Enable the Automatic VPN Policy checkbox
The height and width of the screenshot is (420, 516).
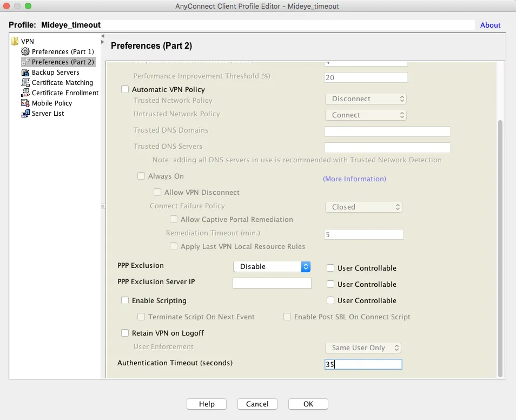pos(125,89)
